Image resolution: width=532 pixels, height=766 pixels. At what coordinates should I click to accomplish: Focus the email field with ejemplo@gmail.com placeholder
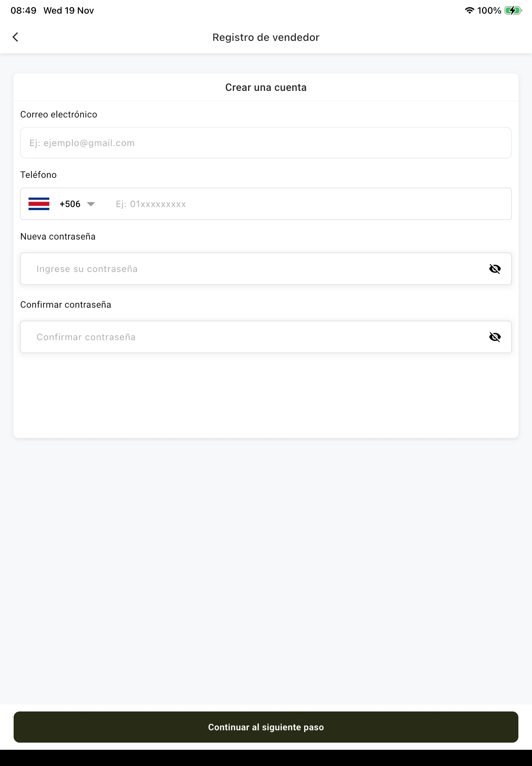(266, 143)
